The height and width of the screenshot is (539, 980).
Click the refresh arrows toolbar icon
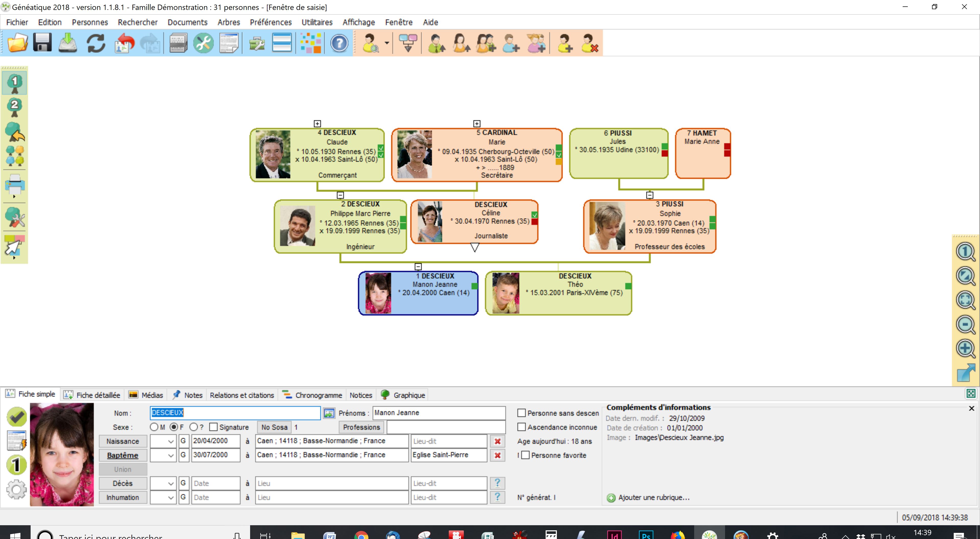click(96, 43)
